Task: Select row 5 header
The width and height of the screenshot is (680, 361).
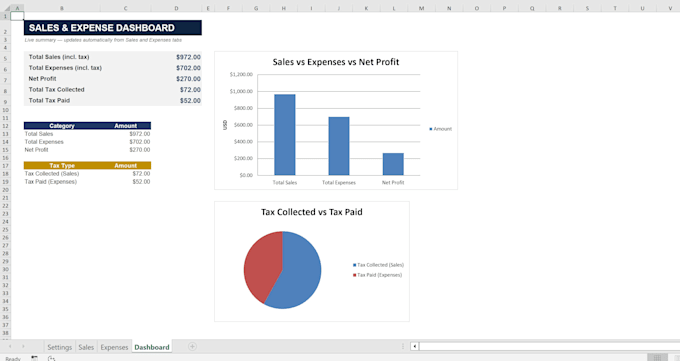Action: 5,58
